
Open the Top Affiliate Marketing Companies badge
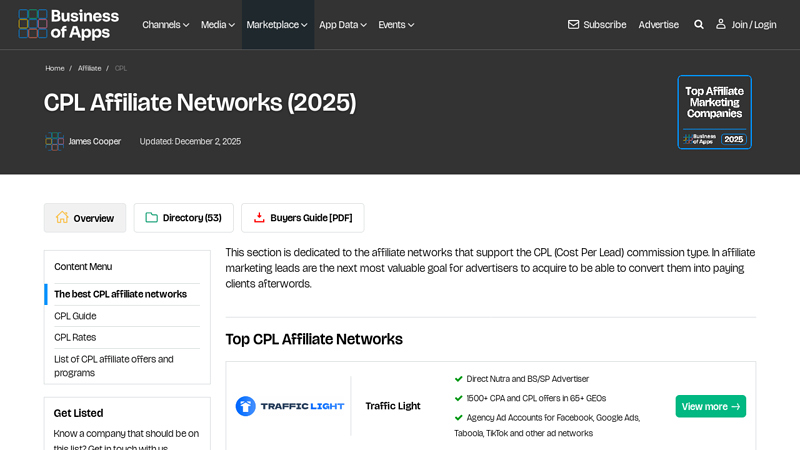pyautogui.click(x=714, y=112)
